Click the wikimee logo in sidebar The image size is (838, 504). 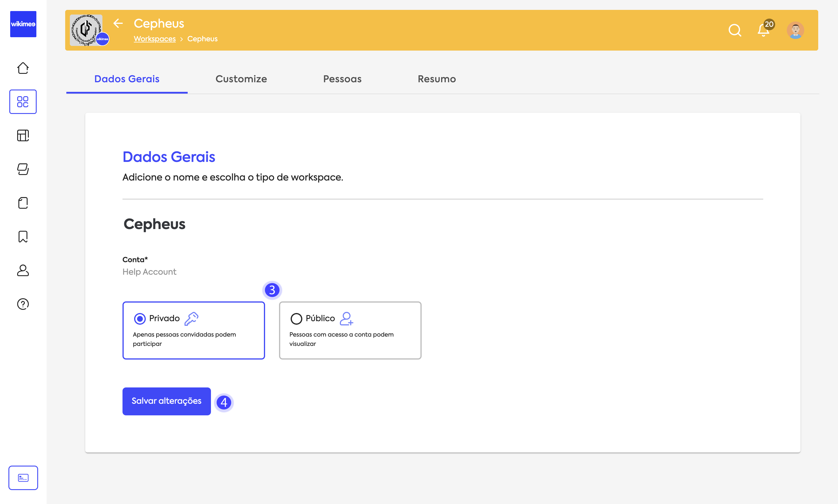pos(23,24)
